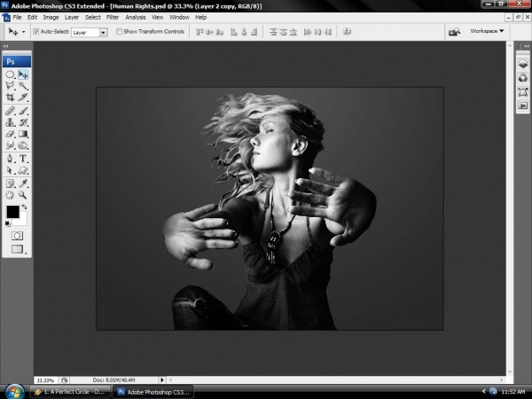The image size is (532, 399).
Task: Select the Pen tool
Action: tap(10, 159)
